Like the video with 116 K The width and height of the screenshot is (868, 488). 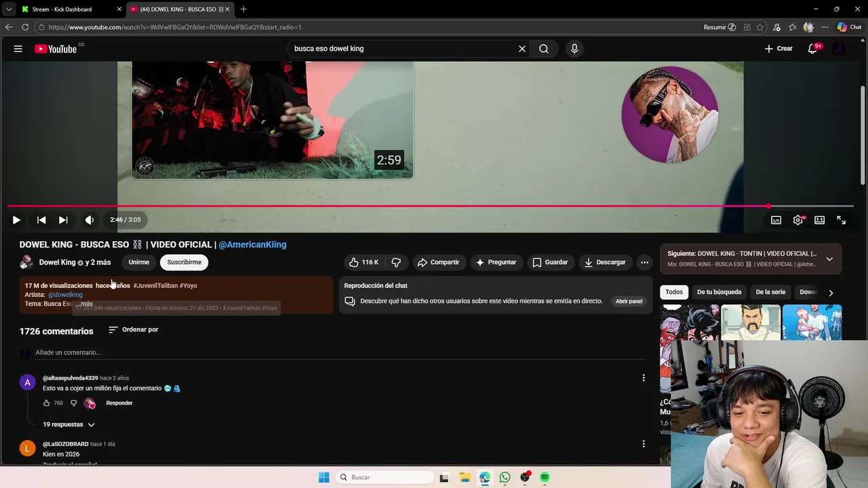pos(363,262)
